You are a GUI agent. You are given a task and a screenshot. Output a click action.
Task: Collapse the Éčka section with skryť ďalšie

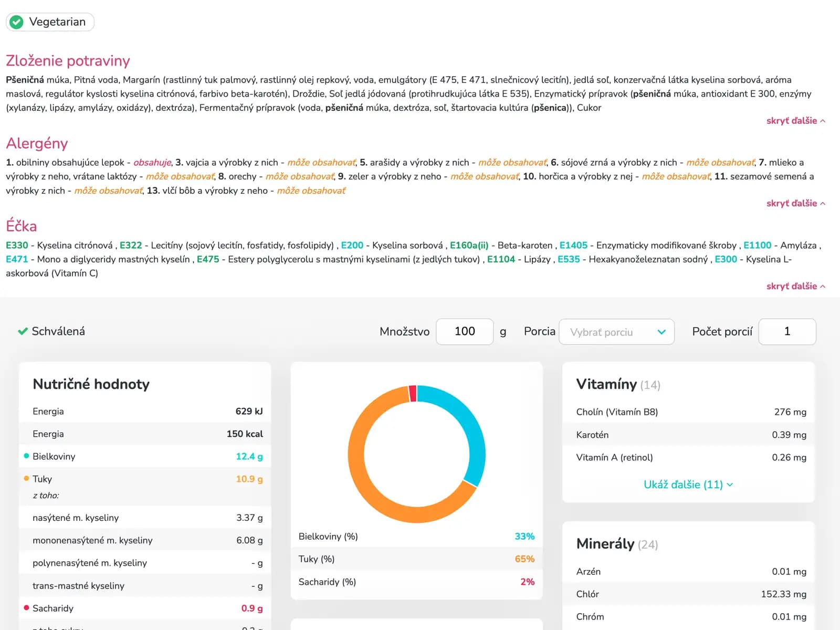pos(795,286)
